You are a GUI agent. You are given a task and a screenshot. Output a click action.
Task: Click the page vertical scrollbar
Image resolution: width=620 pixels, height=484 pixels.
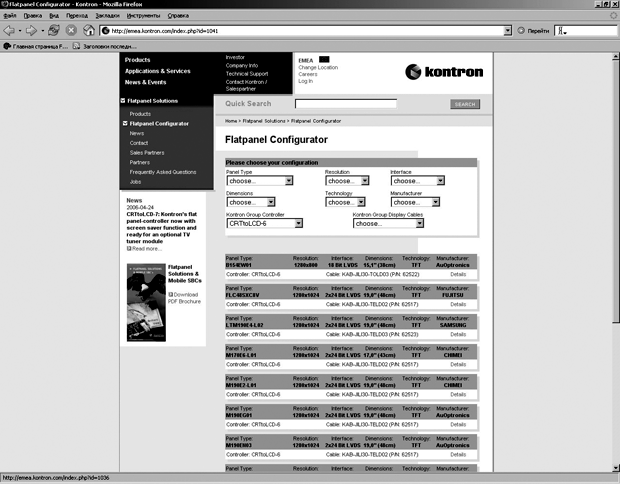[x=616, y=191]
